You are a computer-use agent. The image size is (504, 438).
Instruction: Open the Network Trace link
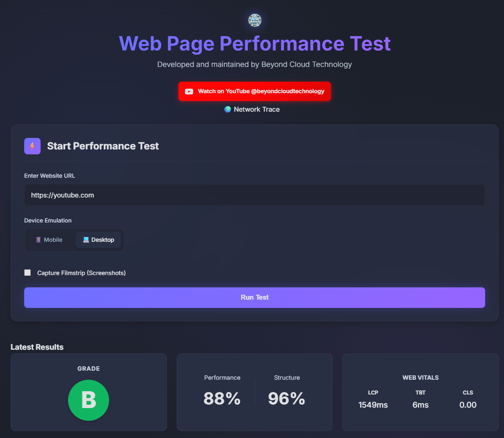257,109
